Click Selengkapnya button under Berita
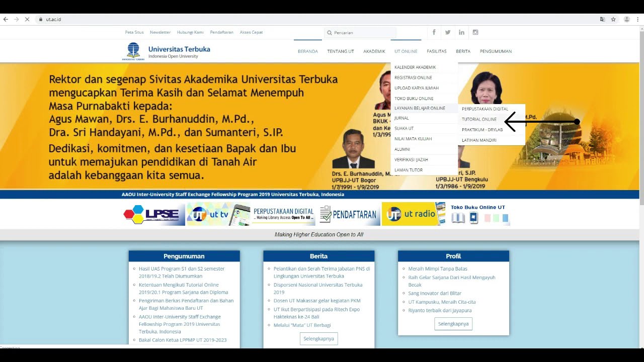644x362 pixels. [318, 338]
